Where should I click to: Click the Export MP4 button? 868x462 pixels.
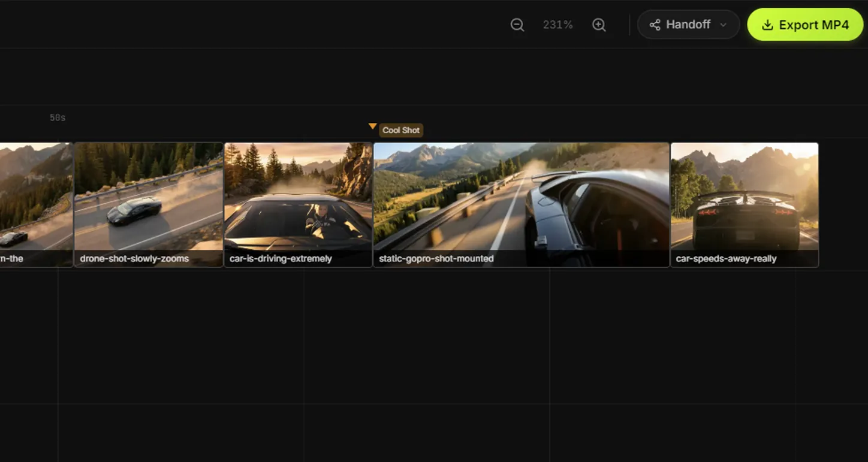(805, 25)
